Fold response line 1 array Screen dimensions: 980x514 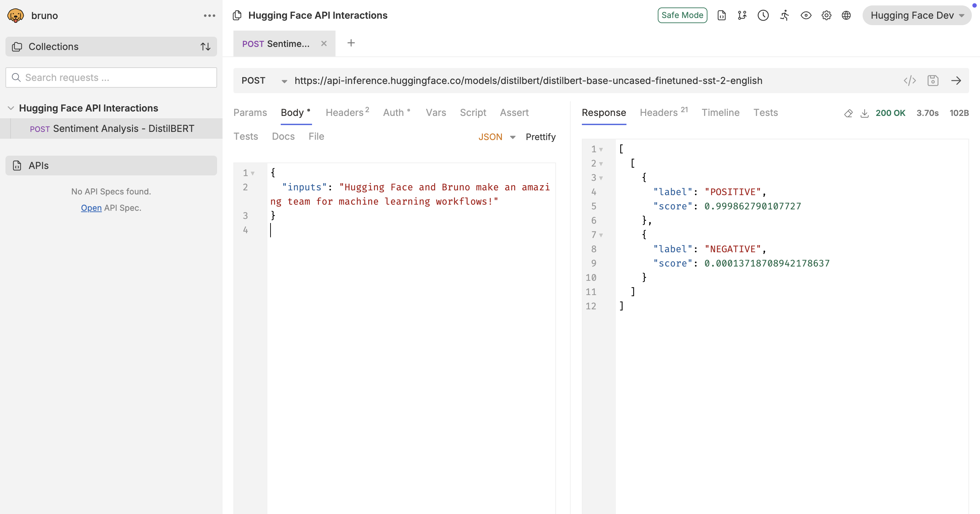click(601, 150)
